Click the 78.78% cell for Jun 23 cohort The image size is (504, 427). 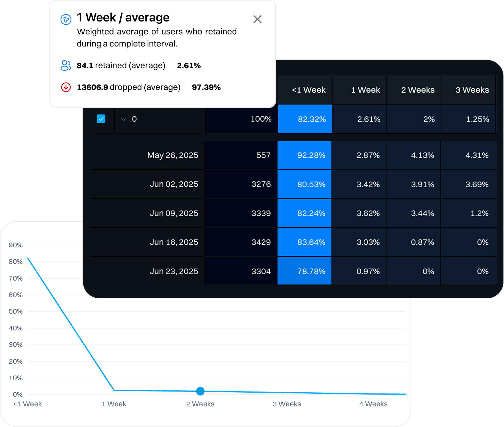(x=304, y=271)
